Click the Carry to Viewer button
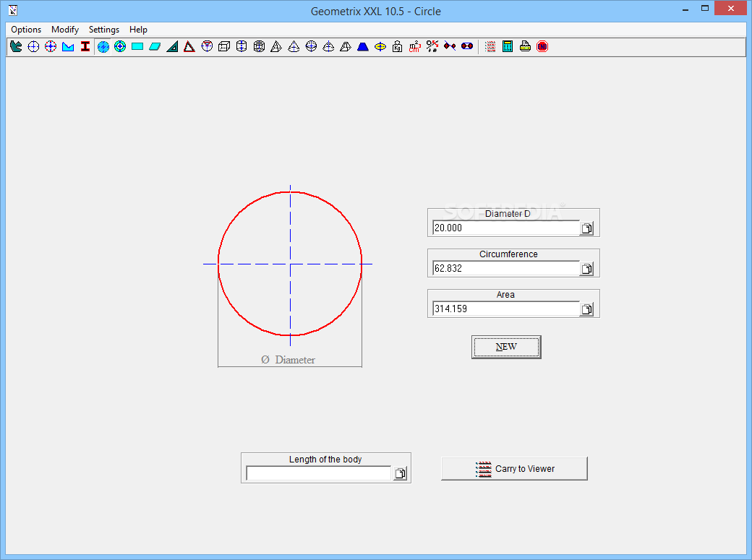The height and width of the screenshot is (560, 752). pyautogui.click(x=514, y=468)
